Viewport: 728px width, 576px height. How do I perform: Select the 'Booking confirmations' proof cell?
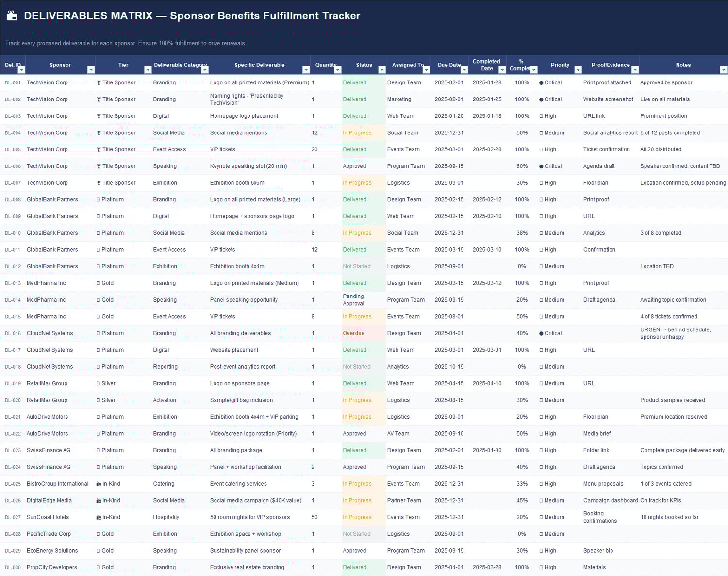tap(611, 517)
